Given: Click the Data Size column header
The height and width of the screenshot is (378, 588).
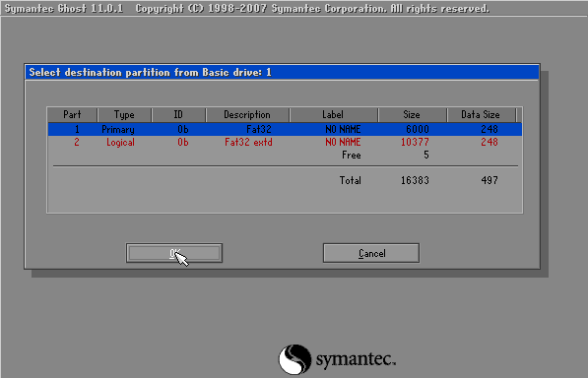Looking at the screenshot, I should click(481, 114).
